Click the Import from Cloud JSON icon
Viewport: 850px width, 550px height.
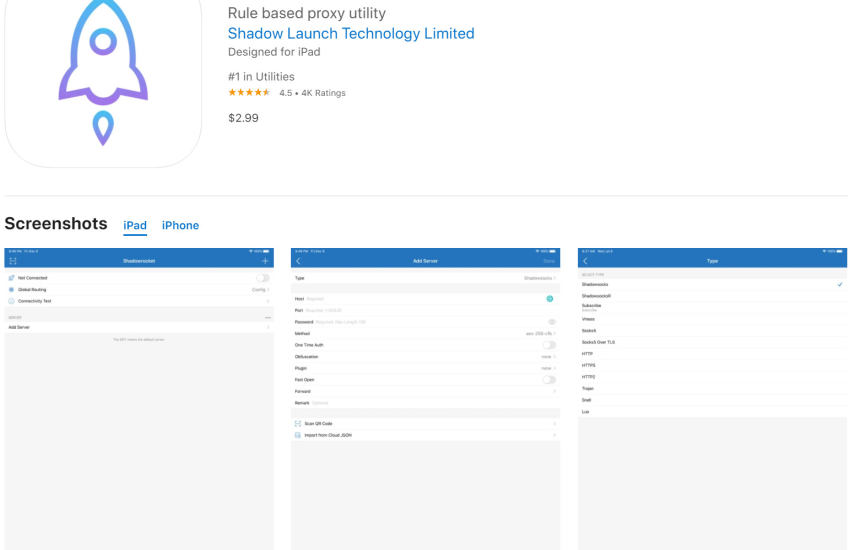[x=298, y=435]
